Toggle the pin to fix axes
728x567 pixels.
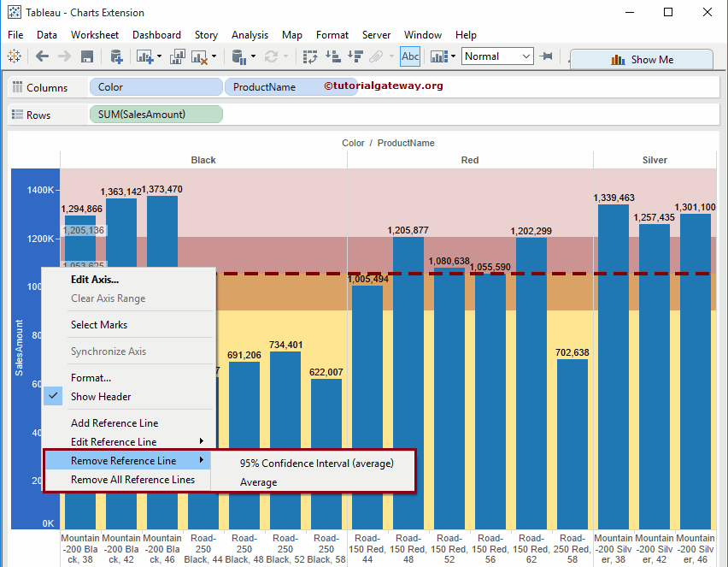pos(545,56)
